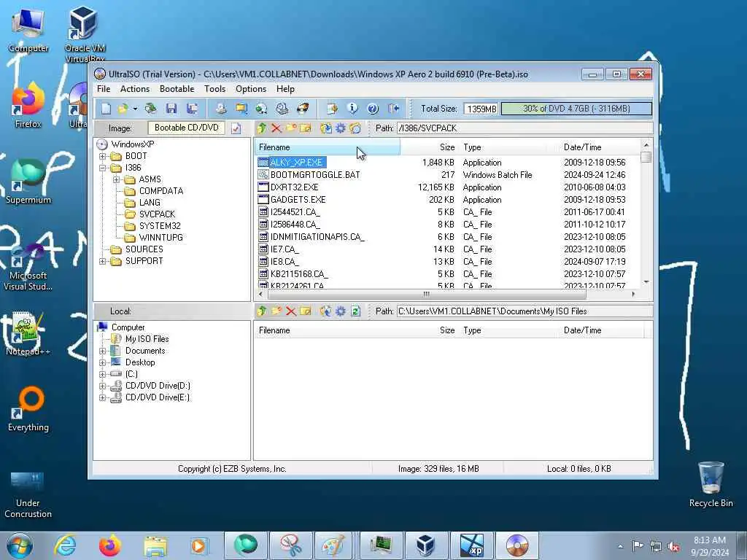Click the Internet Explorer taskbar icon
The width and height of the screenshot is (747, 560).
click(x=65, y=545)
